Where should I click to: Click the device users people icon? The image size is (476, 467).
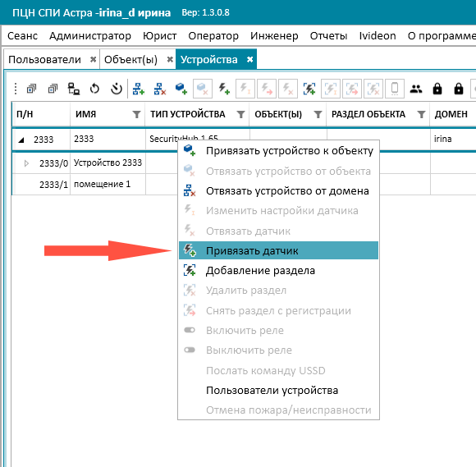coord(416,89)
